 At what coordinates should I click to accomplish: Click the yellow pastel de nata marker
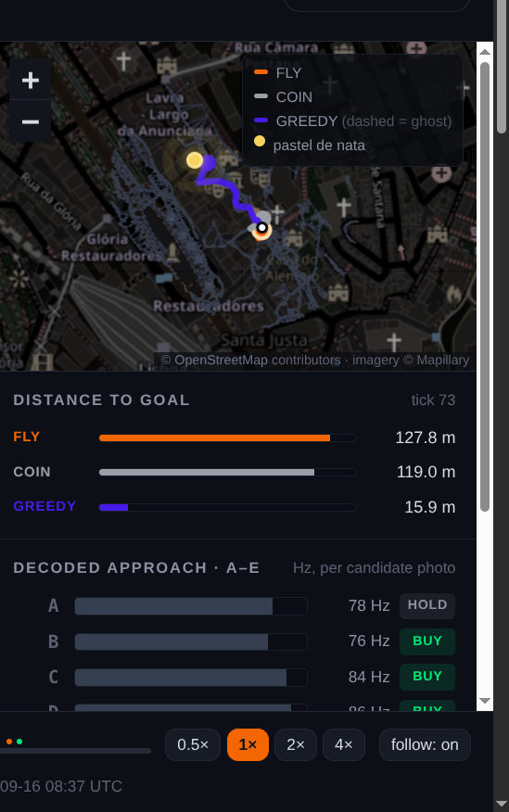coord(195,160)
